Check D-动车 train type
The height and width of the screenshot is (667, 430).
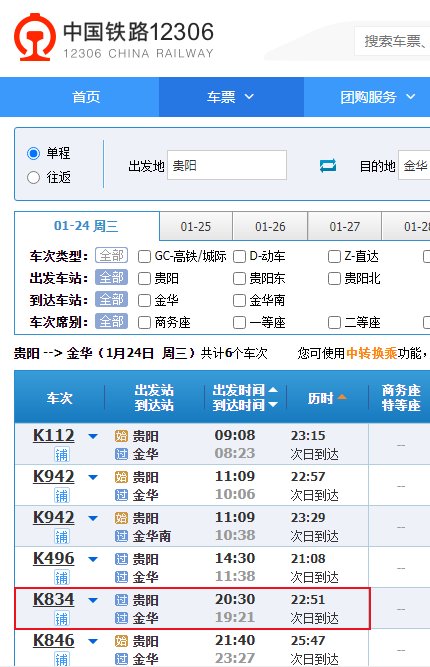tap(239, 257)
